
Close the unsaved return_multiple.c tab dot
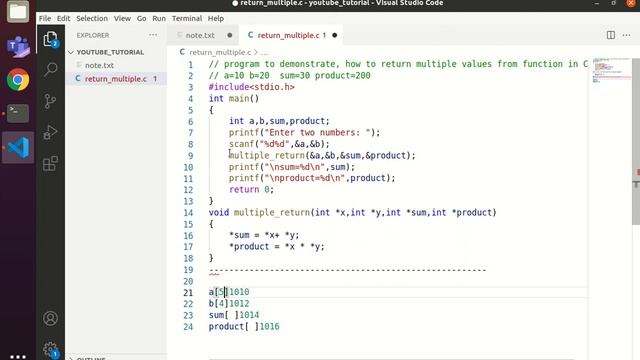tap(335, 35)
